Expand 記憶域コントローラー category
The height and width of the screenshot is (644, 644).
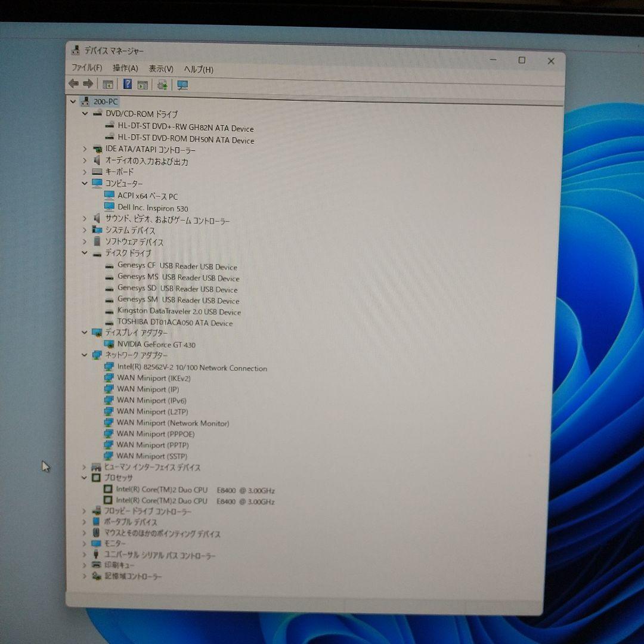[x=84, y=576]
